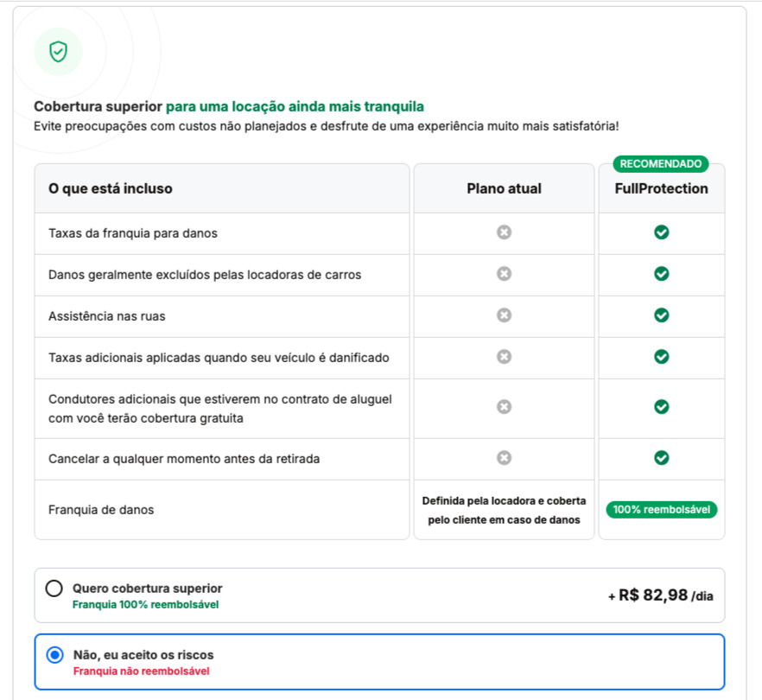
Task: Click the gray X for Taxas da franquia
Action: click(505, 232)
